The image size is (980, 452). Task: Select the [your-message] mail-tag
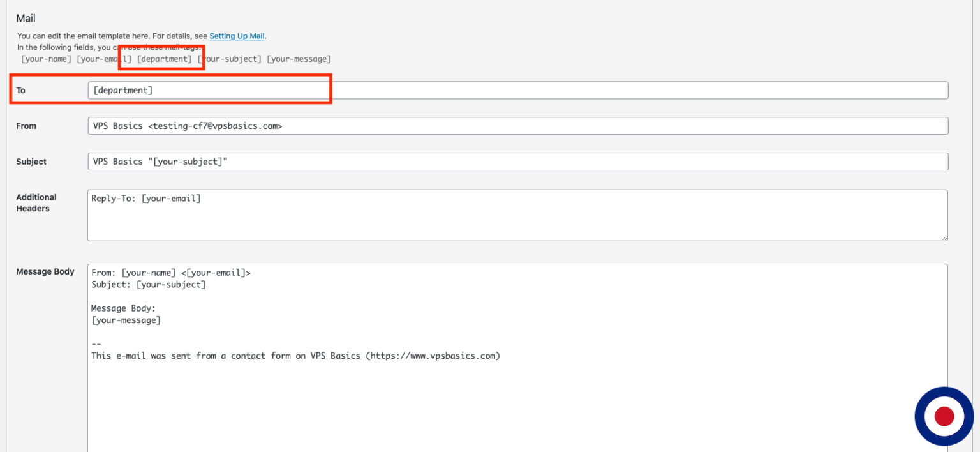pyautogui.click(x=298, y=58)
